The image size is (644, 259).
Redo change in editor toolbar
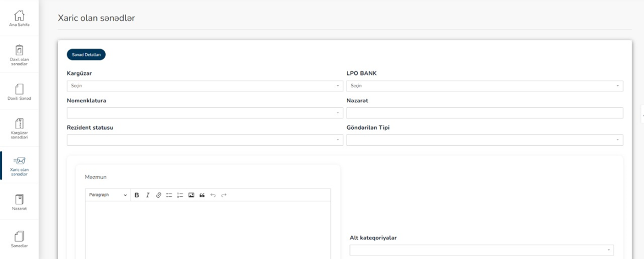[224, 195]
